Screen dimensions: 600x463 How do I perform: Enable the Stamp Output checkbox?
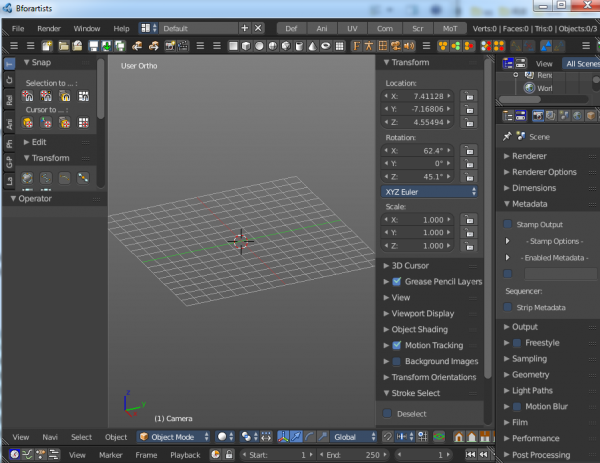(x=508, y=225)
